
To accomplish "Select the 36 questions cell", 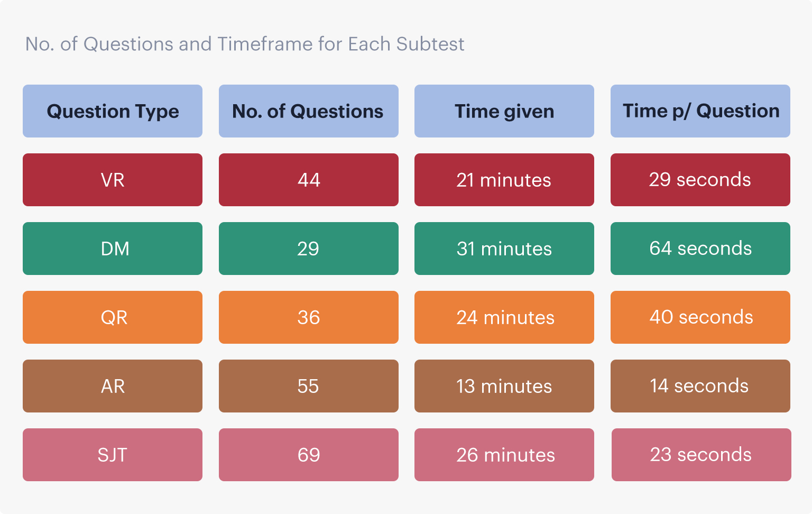I will point(308,317).
